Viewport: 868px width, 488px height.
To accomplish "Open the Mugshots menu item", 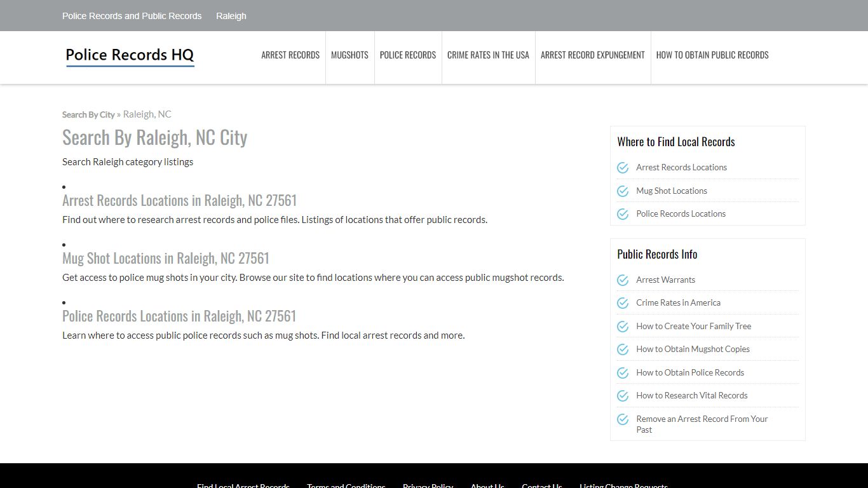I will pyautogui.click(x=349, y=55).
